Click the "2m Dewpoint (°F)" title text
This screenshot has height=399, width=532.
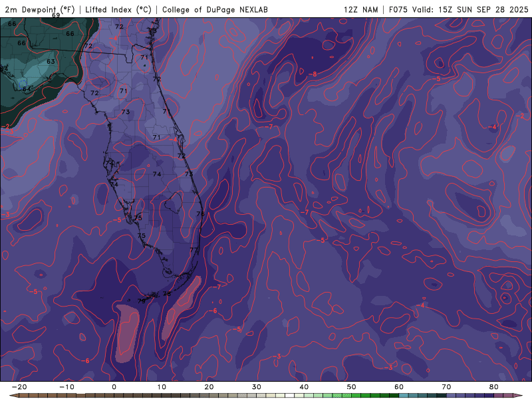pyautogui.click(x=40, y=9)
